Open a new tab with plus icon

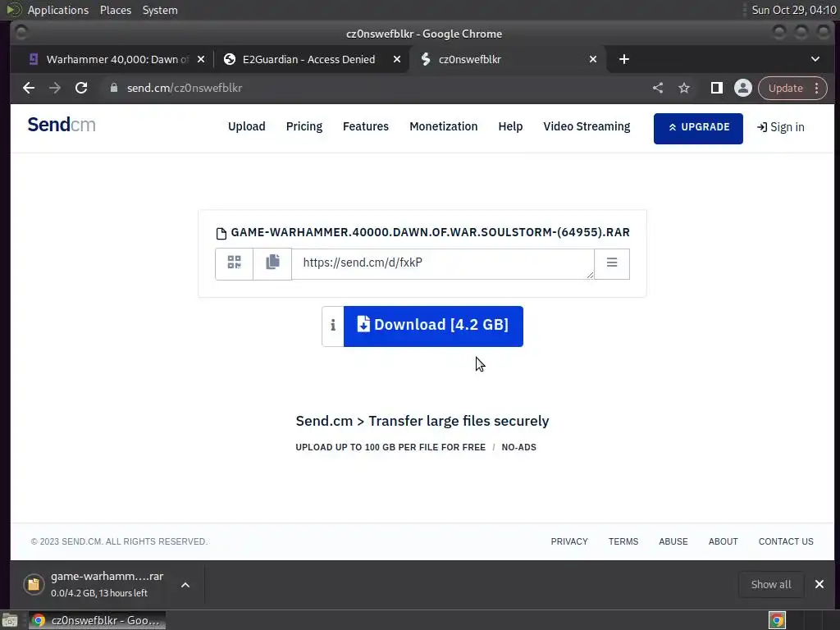pos(624,59)
